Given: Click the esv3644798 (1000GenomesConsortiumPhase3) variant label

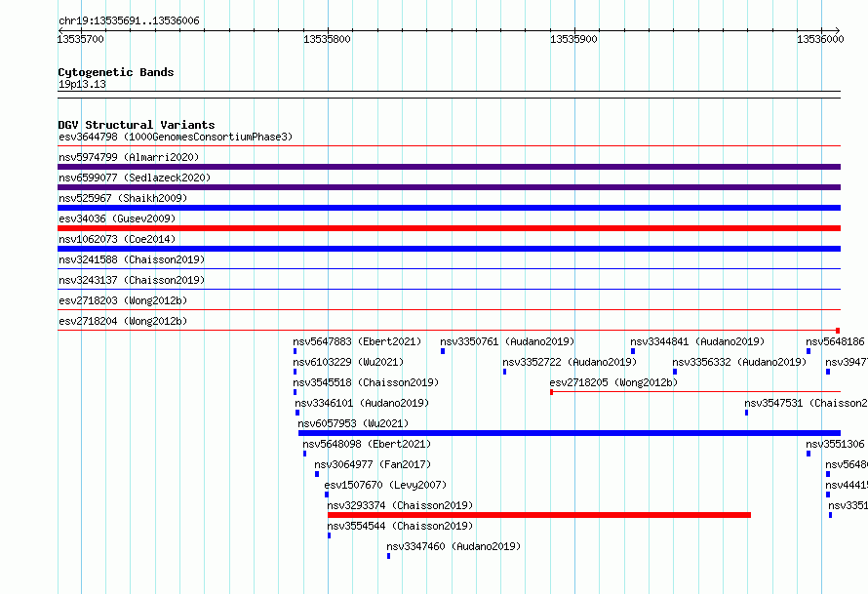Looking at the screenshot, I should click(x=176, y=137).
